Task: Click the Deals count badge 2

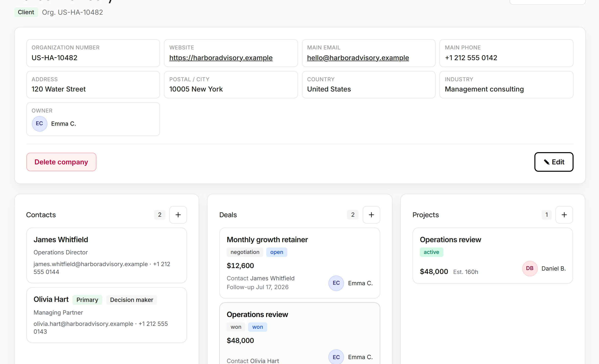Action: (x=353, y=215)
